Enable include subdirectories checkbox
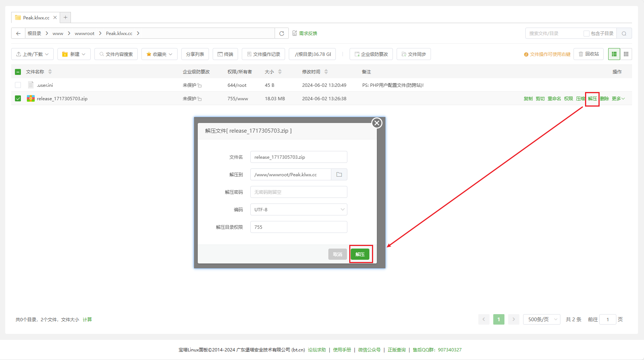 [587, 33]
